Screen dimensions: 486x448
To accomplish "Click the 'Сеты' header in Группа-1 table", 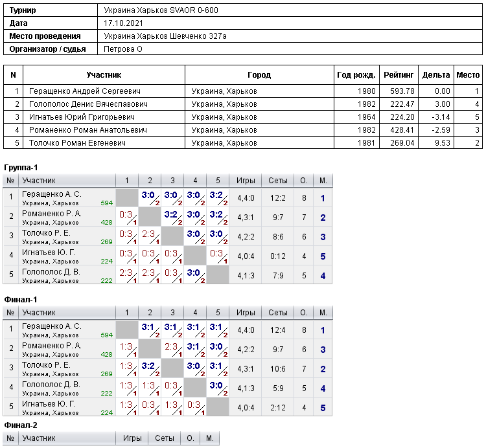I will tap(278, 181).
